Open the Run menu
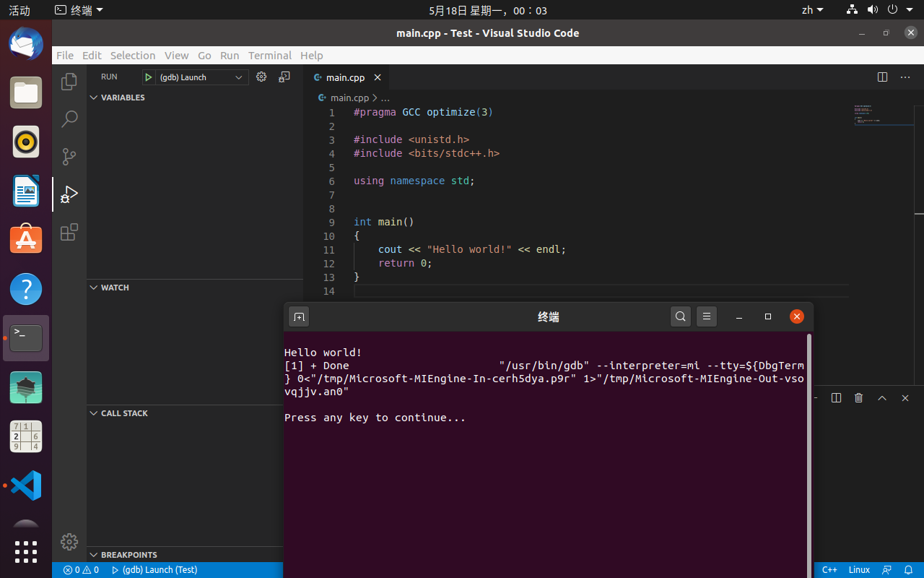Screen dimensions: 924x578 coord(230,55)
